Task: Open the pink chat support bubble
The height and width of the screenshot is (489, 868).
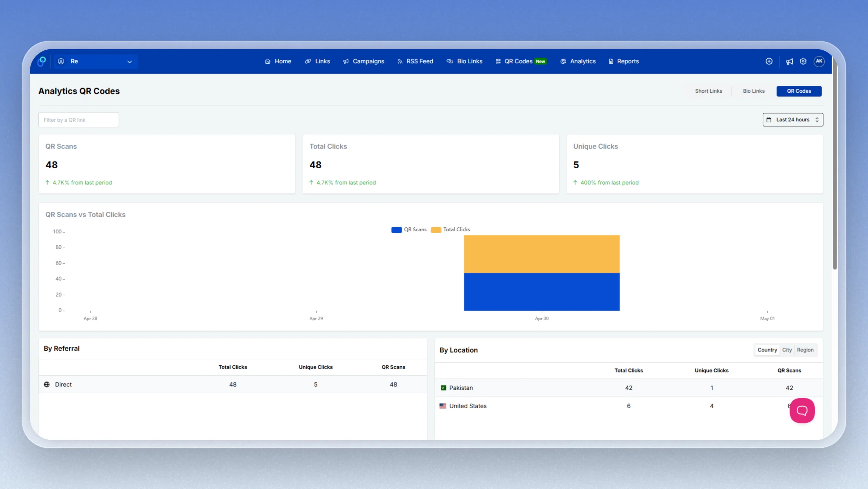Action: click(x=802, y=410)
